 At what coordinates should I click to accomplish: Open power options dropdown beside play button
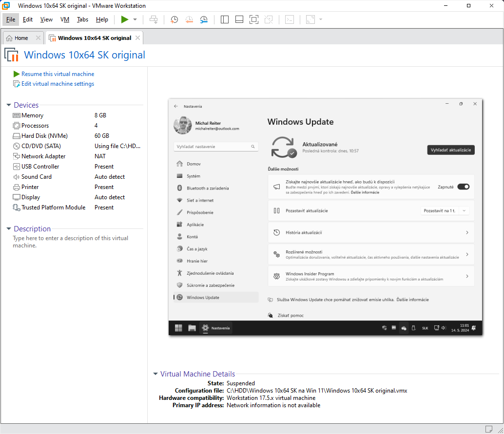135,19
